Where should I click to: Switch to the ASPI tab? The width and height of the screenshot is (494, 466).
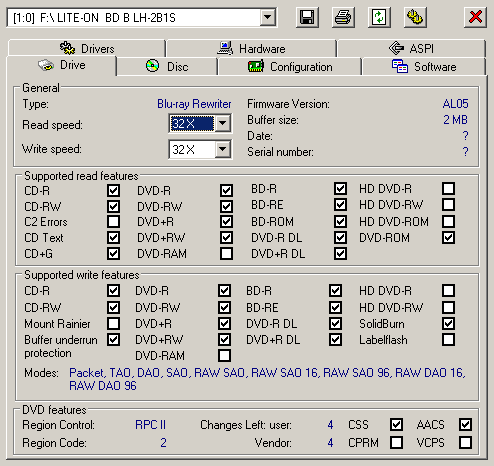pos(411,48)
